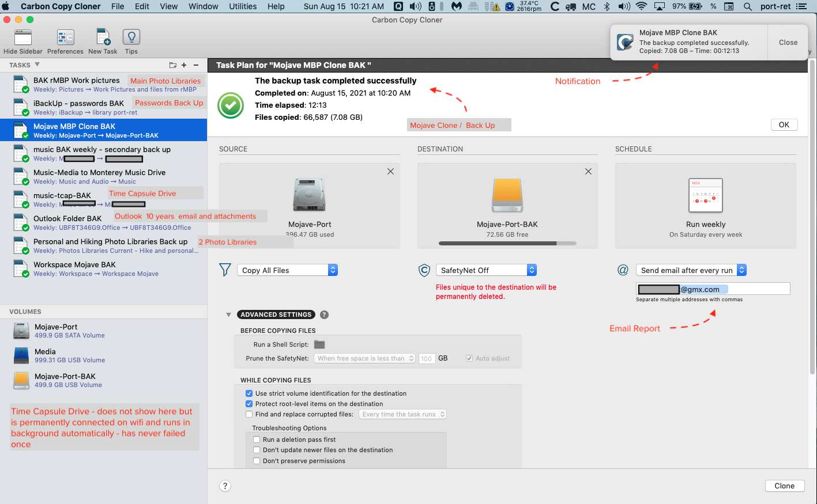
Task: Open the Tips lightbulb icon
Action: tap(131, 38)
